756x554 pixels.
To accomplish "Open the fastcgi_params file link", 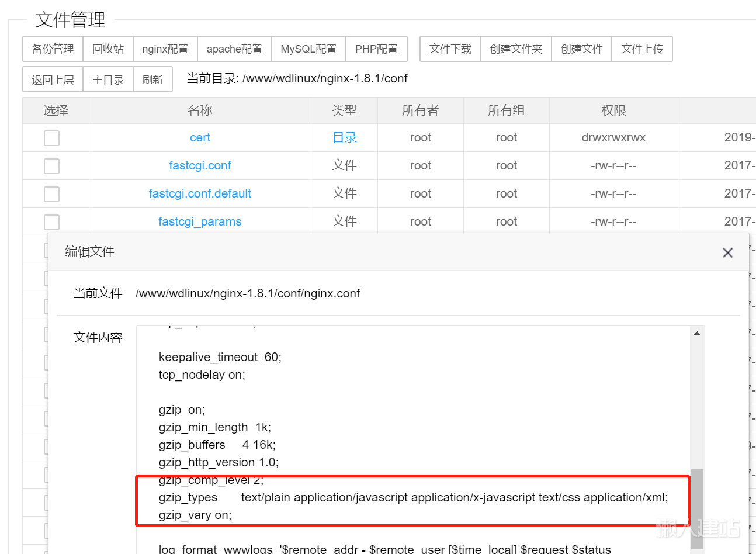I will pos(200,221).
